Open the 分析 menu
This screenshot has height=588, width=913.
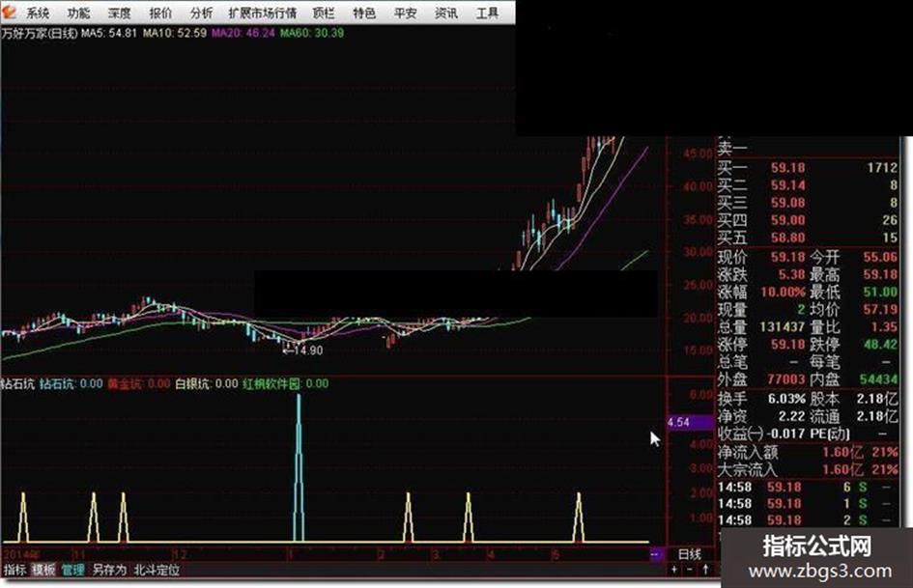[x=201, y=13]
